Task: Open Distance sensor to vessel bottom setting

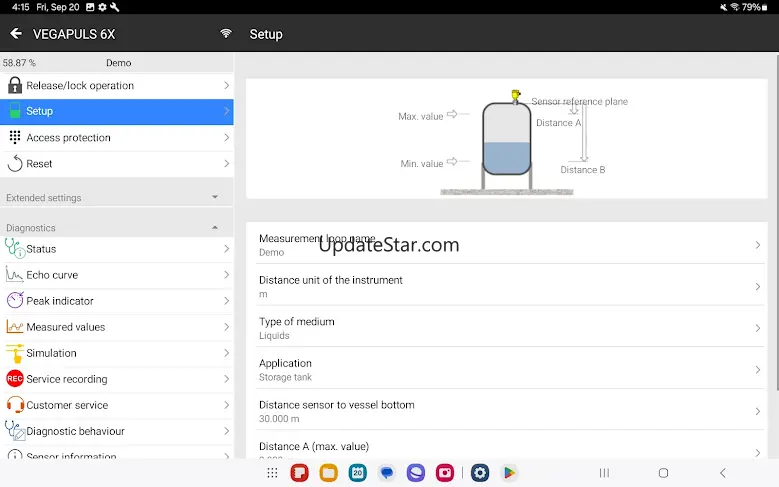Action: tap(507, 411)
